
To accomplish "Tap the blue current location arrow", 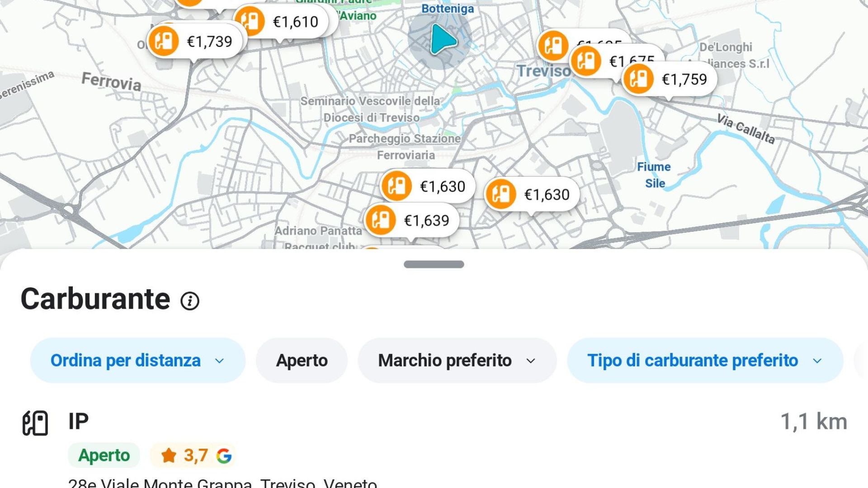I will [442, 39].
